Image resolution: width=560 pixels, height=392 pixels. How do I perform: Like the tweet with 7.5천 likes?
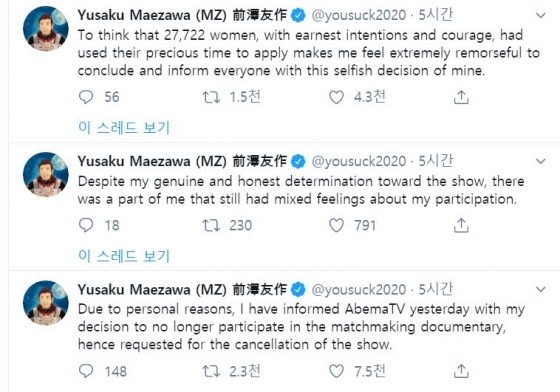tap(336, 371)
